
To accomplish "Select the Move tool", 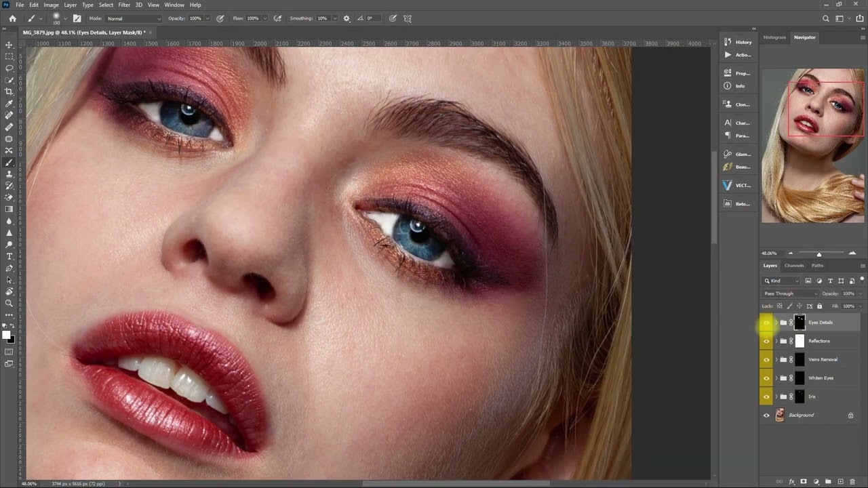I will 9,45.
